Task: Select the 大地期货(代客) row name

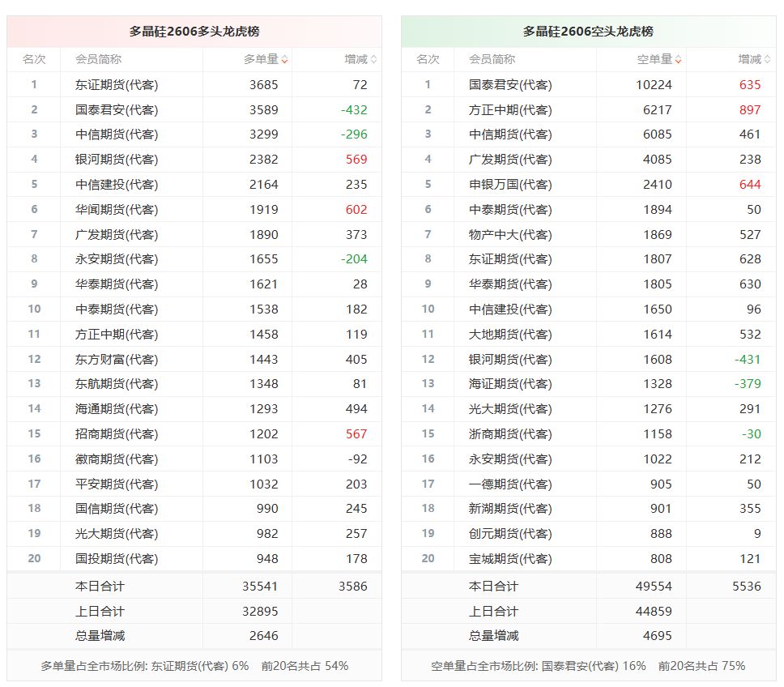Action: point(510,334)
